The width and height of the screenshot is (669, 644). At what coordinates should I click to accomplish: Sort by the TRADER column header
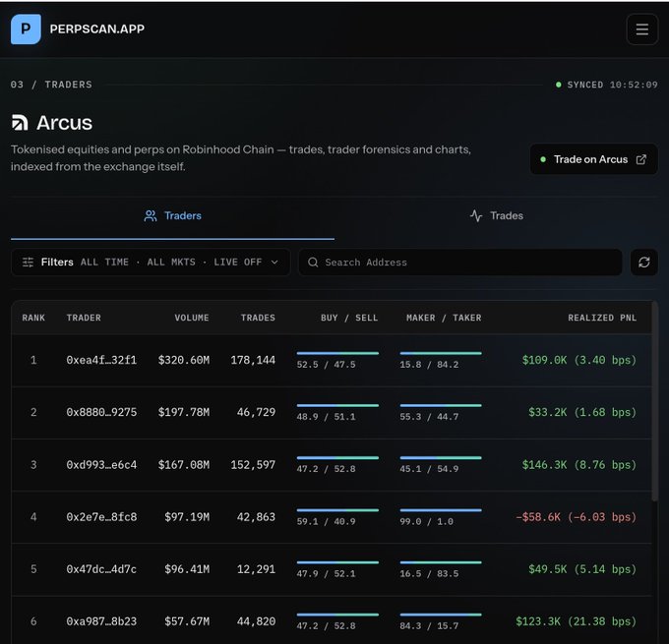84,318
